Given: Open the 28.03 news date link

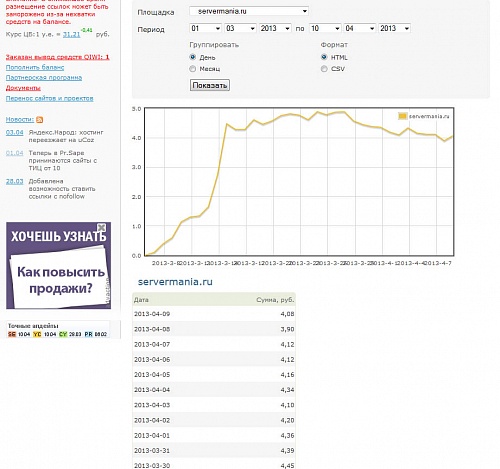Looking at the screenshot, I should [15, 181].
